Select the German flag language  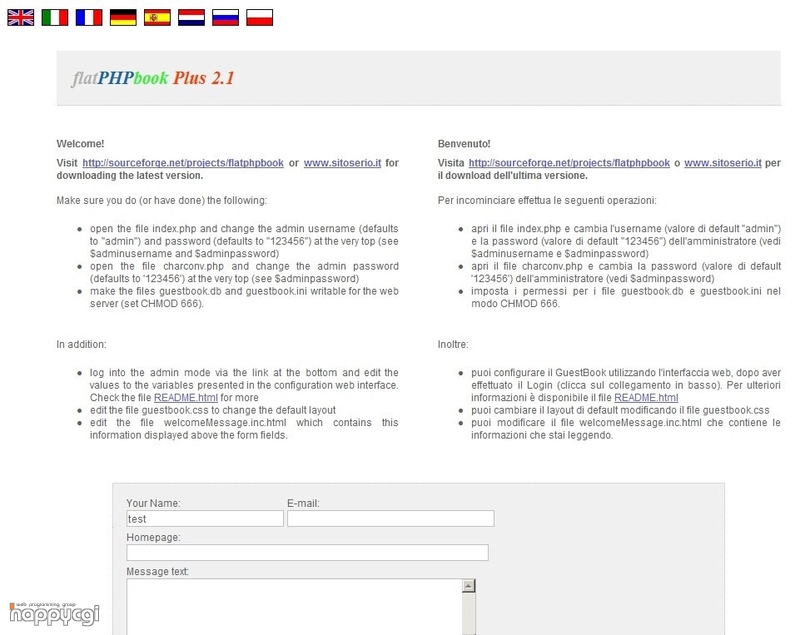click(x=123, y=17)
